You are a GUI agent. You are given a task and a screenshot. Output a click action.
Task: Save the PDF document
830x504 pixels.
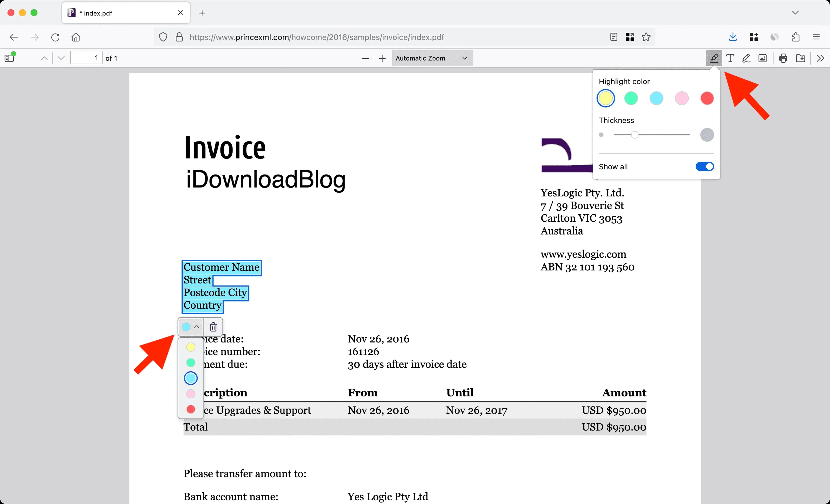801,58
